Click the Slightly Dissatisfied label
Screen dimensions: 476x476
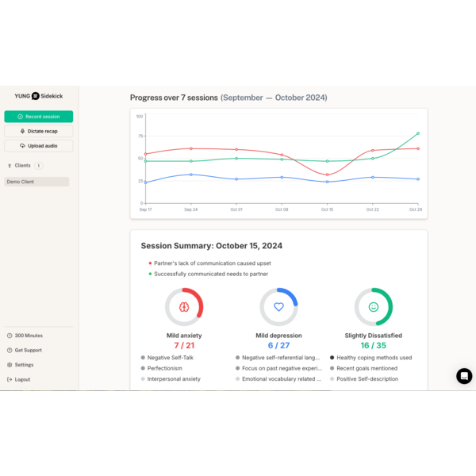(x=374, y=336)
